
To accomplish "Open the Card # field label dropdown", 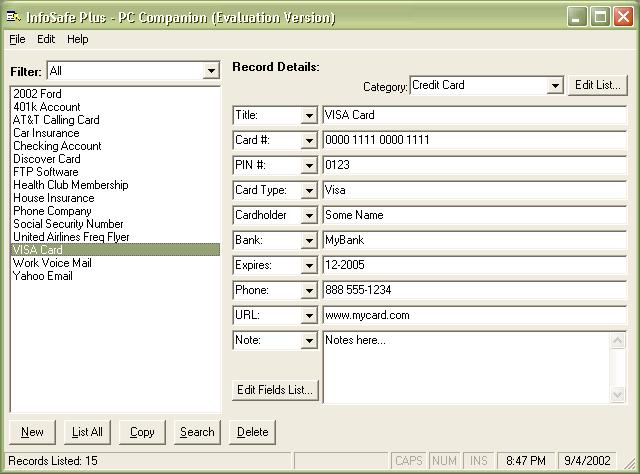I will click(309, 140).
